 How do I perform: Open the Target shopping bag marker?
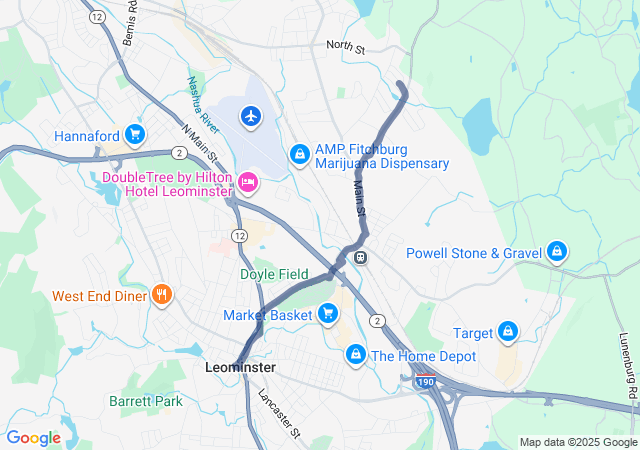pyautogui.click(x=508, y=332)
